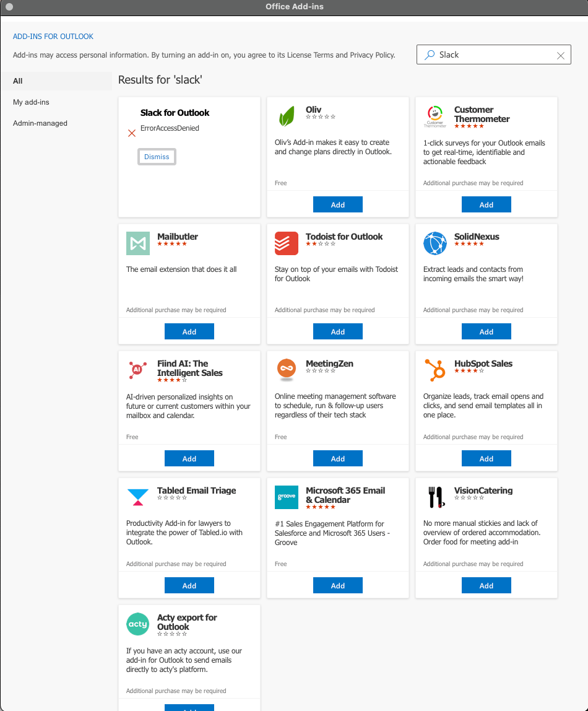588x711 pixels.
Task: Click the red X error icon
Action: point(132,133)
